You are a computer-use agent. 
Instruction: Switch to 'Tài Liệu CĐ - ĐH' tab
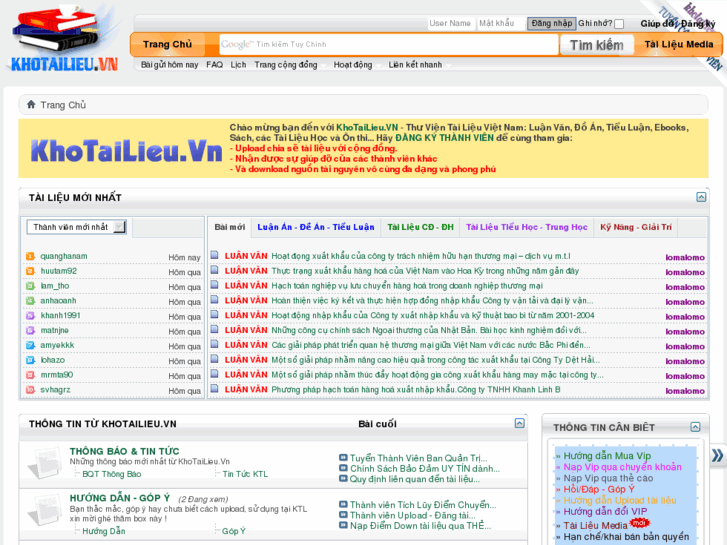[420, 227]
